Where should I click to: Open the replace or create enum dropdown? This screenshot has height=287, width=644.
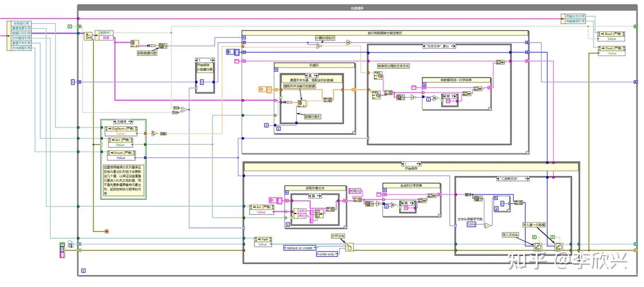click(x=300, y=247)
